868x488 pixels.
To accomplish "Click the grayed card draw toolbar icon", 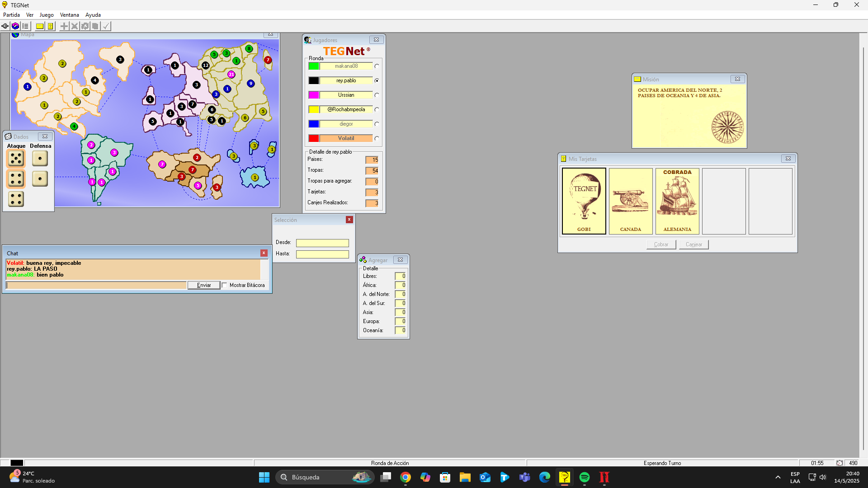I will click(x=95, y=26).
